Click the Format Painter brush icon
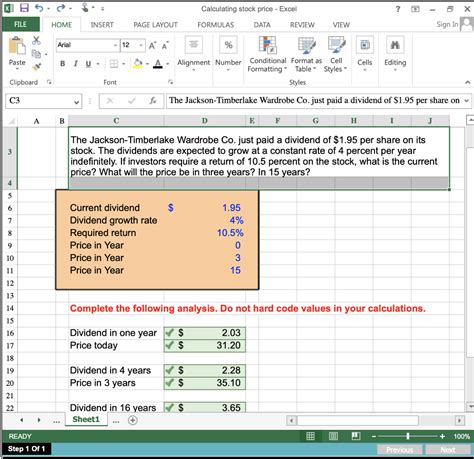 37,67
